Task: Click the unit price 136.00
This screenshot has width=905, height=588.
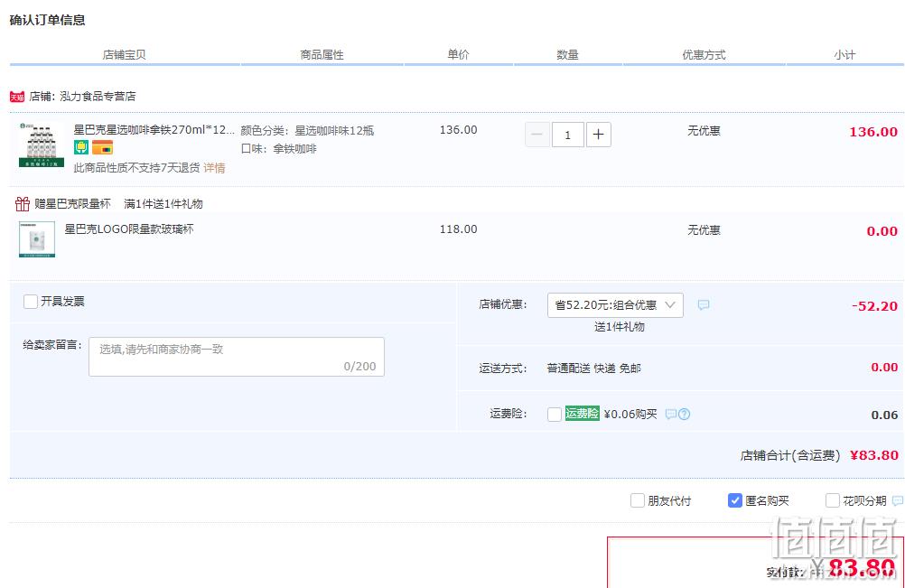Action: (x=458, y=130)
